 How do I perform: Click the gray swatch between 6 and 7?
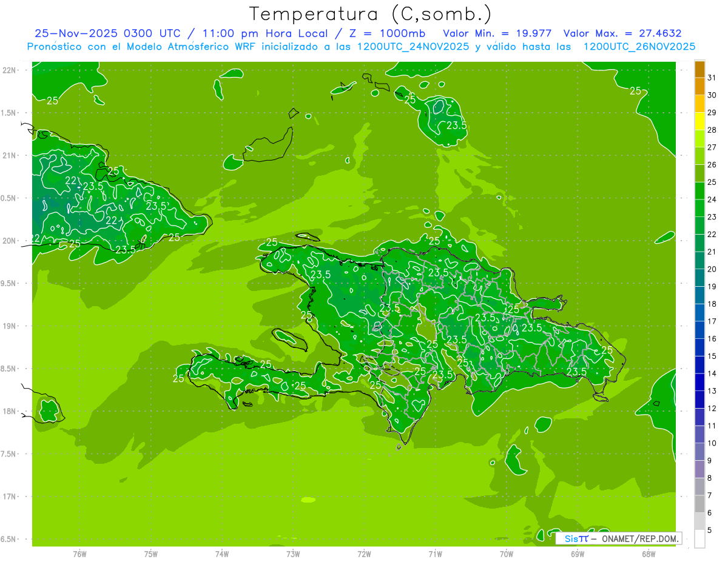[699, 504]
